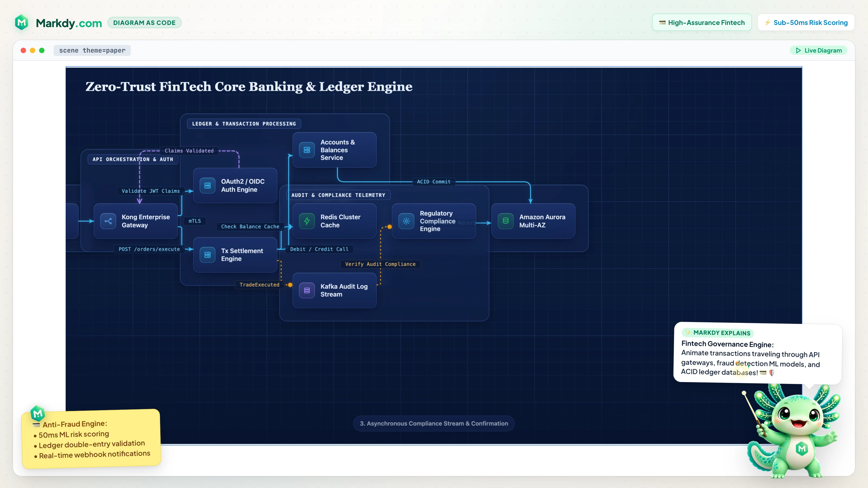868x488 pixels.
Task: Click the Markdy hexagon logo icon
Action: (22, 22)
